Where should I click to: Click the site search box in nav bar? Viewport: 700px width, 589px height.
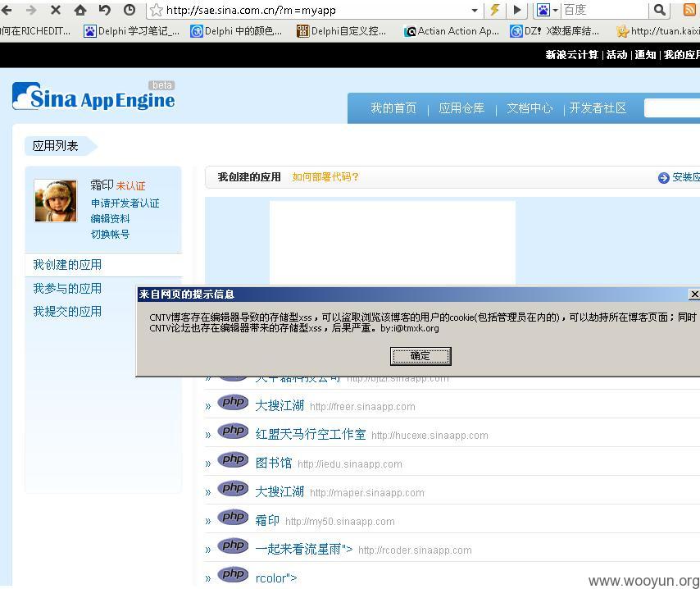coord(672,108)
